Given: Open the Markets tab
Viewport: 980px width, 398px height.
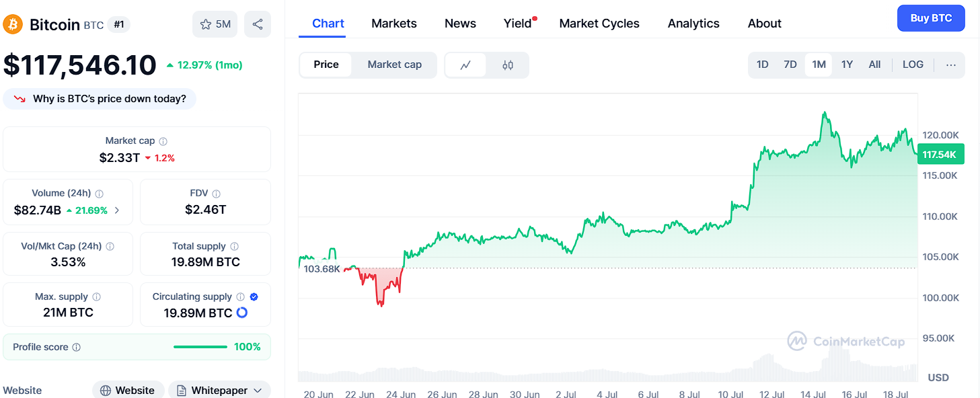Looking at the screenshot, I should click(394, 24).
